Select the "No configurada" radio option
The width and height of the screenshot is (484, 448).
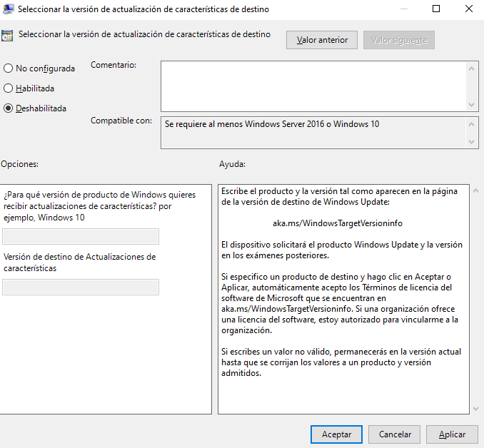pyautogui.click(x=9, y=68)
